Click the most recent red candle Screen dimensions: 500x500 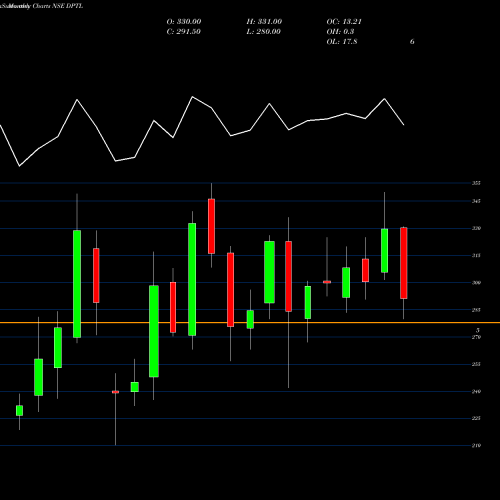[403, 263]
